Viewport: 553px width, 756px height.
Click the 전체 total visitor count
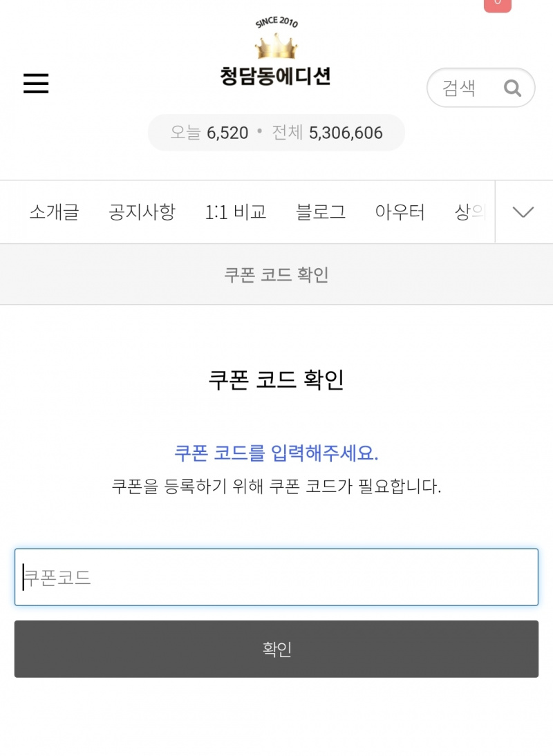click(327, 133)
